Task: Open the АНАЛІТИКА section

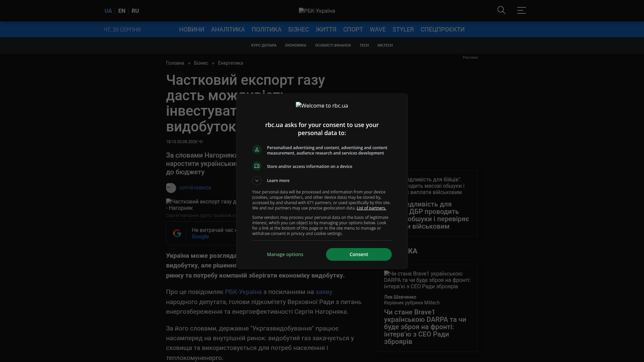Action: [x=228, y=29]
